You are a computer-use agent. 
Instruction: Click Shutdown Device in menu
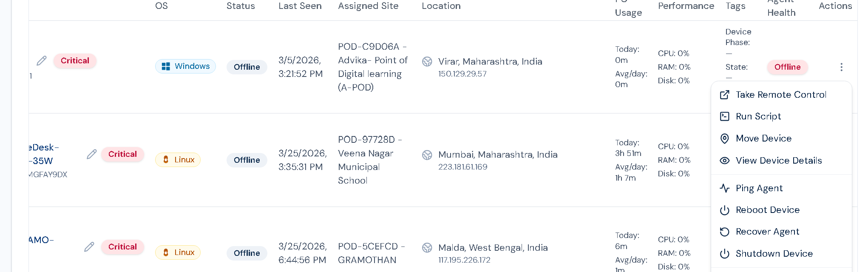coord(774,254)
